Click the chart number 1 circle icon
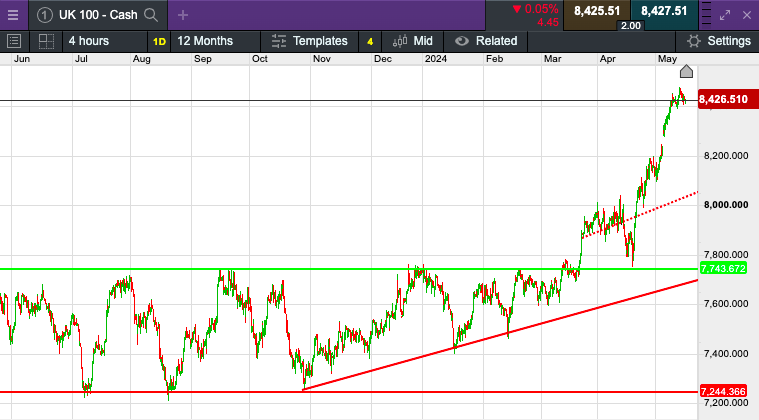 coord(45,15)
